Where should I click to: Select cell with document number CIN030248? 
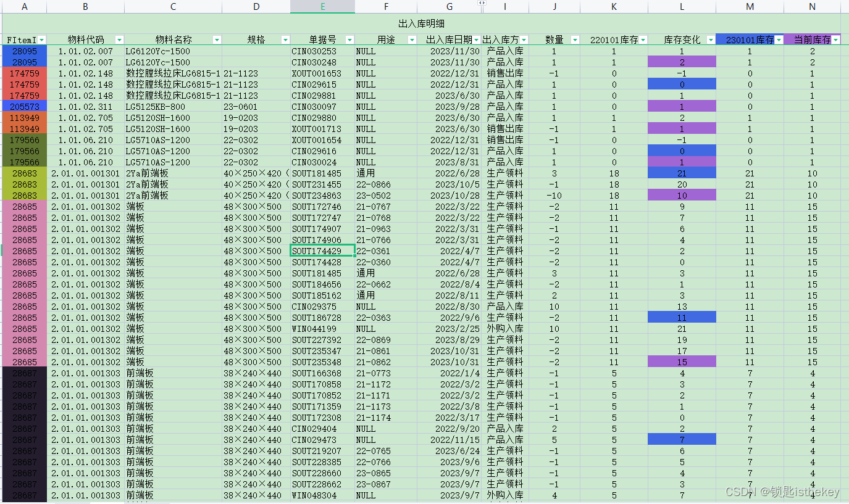point(322,62)
